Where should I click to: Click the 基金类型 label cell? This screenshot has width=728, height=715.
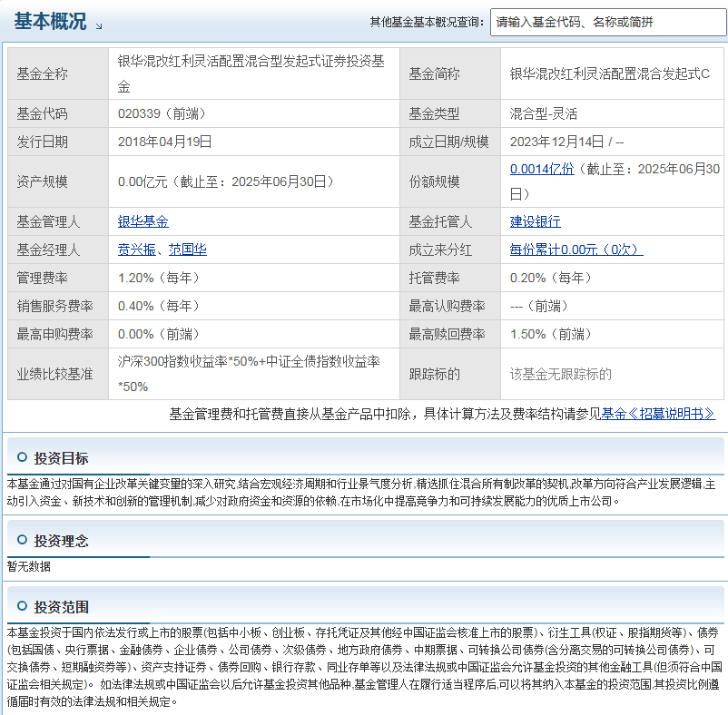click(450, 113)
